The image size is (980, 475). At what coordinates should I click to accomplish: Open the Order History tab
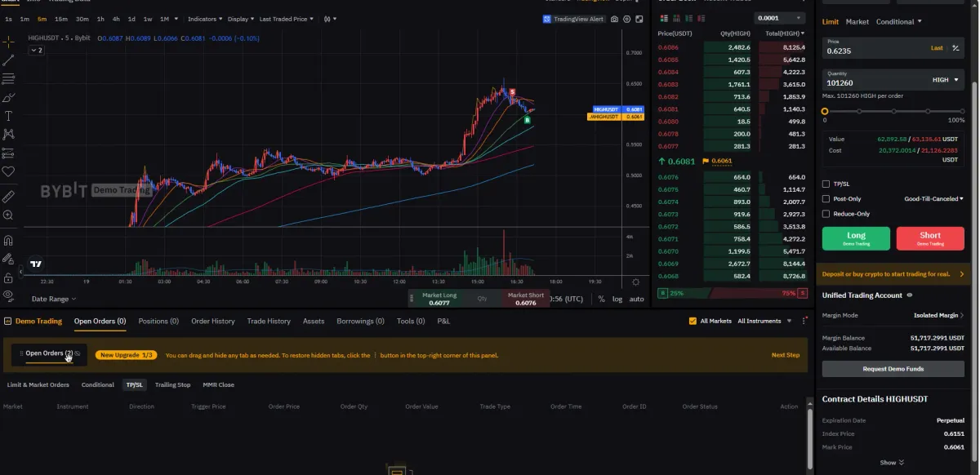(213, 322)
